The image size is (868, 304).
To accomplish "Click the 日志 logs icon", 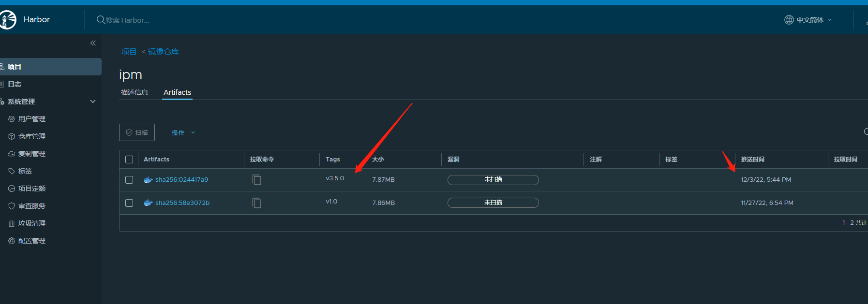I will pos(2,84).
